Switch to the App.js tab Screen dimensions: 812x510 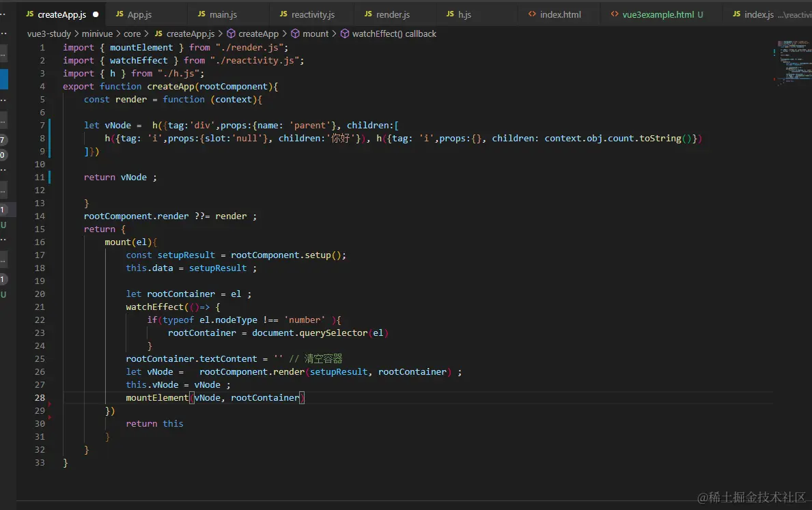(139, 14)
